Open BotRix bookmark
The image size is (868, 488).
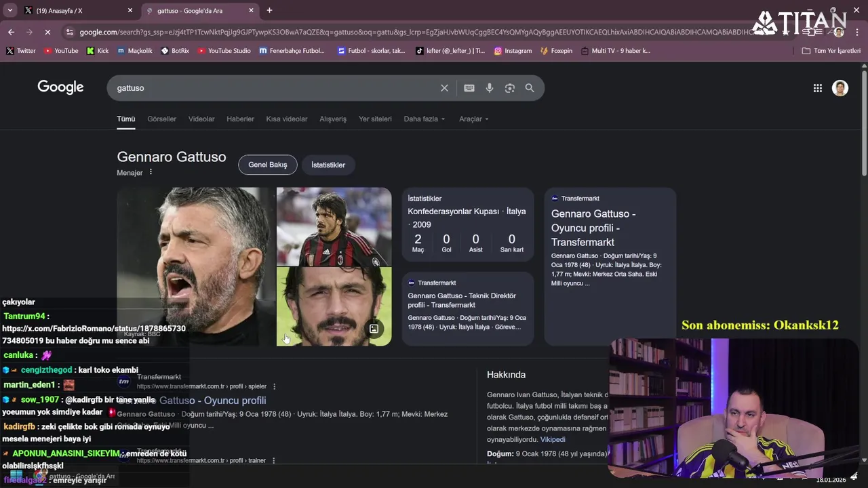pos(175,51)
